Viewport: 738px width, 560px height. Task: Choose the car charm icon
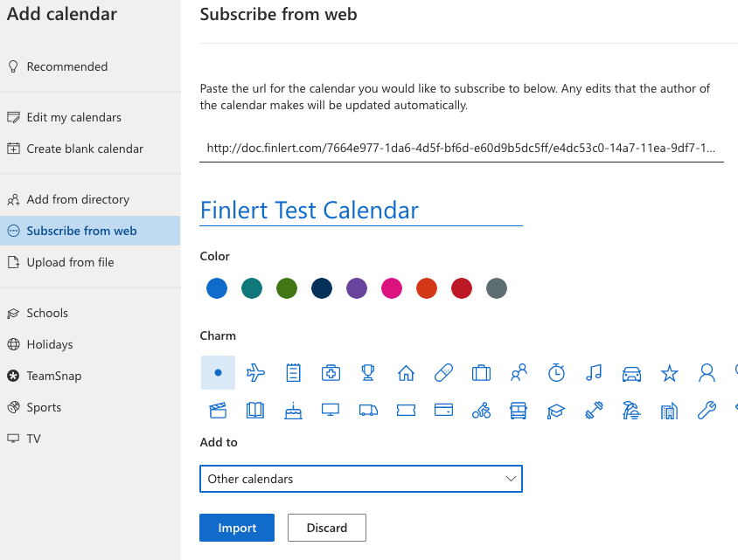point(631,373)
